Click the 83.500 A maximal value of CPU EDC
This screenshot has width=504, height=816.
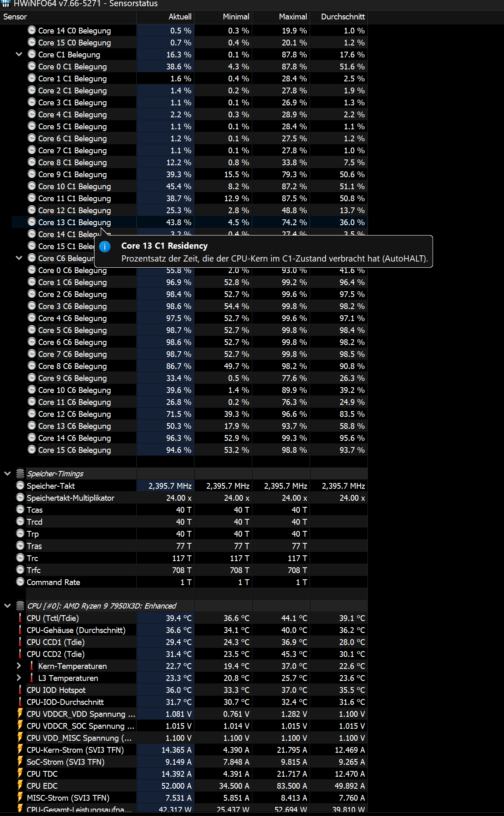tap(292, 786)
